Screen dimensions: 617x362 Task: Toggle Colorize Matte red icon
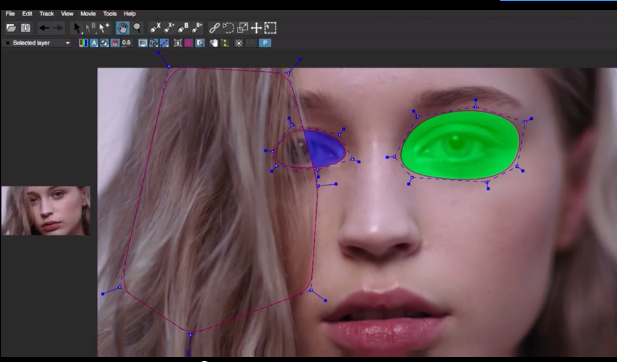[x=115, y=43]
